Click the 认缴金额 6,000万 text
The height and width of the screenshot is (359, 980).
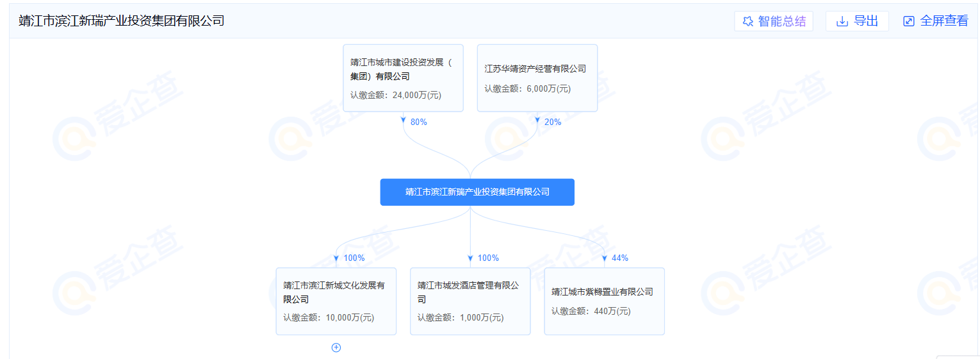[x=527, y=89]
